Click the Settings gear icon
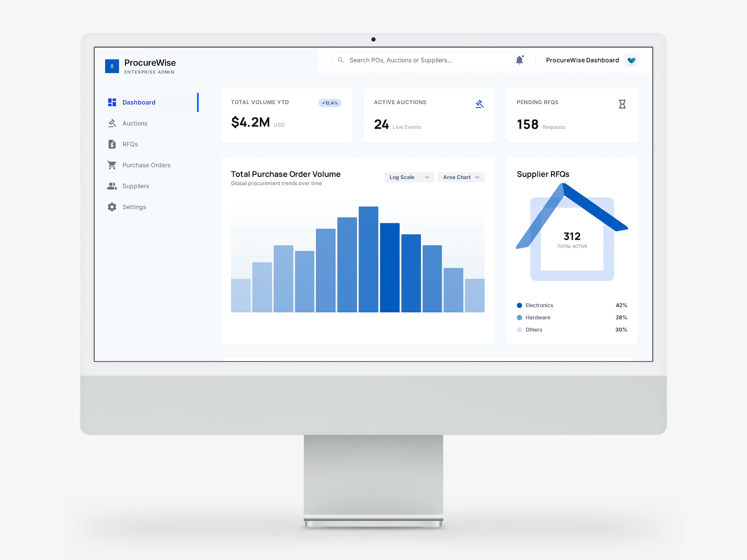Viewport: 747px width, 560px height. (112, 207)
